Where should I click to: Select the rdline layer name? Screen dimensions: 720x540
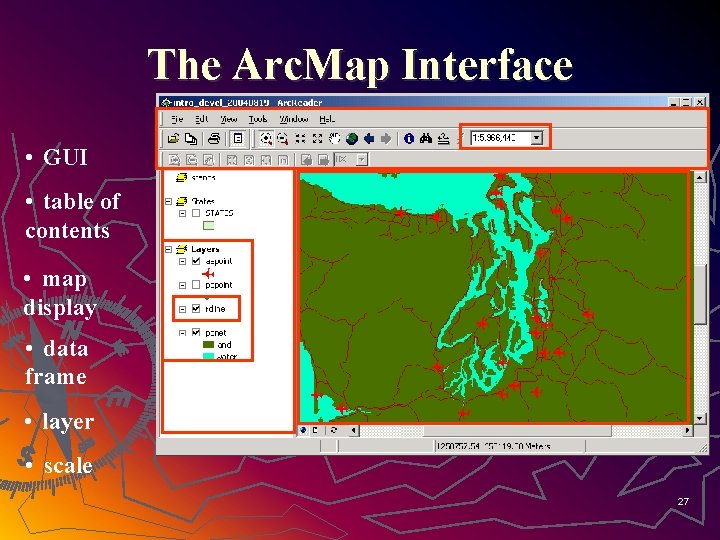(x=215, y=309)
